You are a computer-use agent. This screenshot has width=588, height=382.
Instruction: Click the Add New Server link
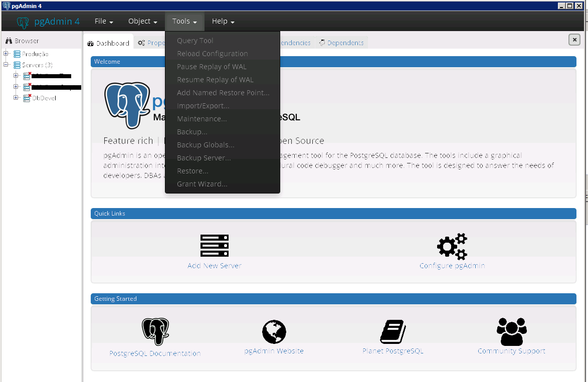(x=214, y=266)
